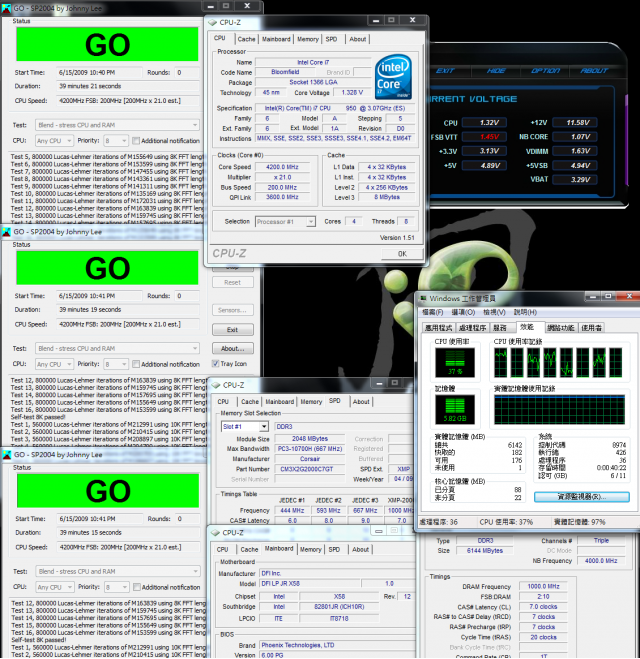Click CPU-Z icon in Mainboard window title

(216, 532)
